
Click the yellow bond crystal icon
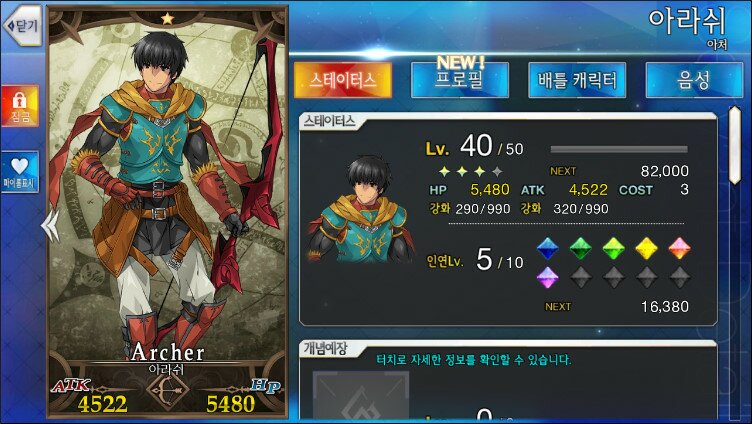(x=646, y=248)
